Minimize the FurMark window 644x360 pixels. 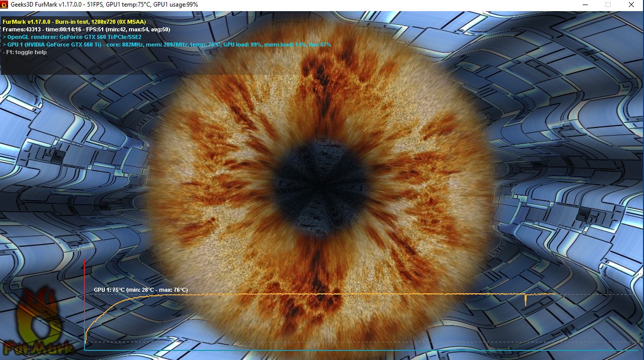coord(585,5)
